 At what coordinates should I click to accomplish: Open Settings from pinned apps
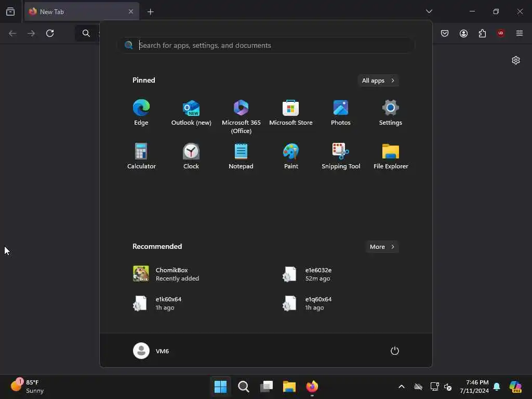(x=391, y=113)
